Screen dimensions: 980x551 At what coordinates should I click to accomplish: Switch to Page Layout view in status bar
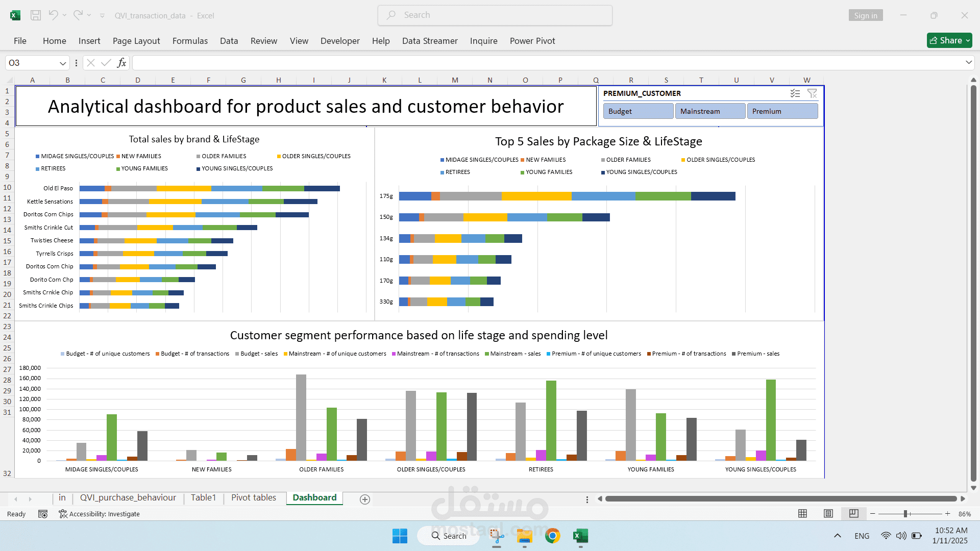pyautogui.click(x=828, y=514)
